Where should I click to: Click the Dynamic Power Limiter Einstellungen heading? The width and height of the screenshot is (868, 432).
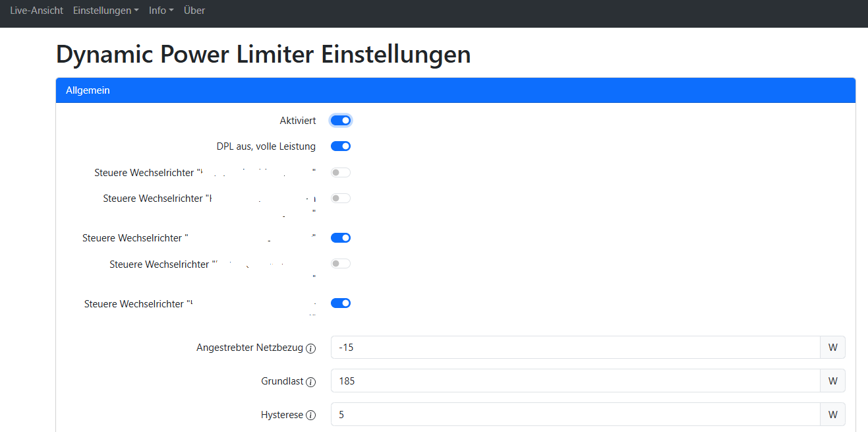264,54
